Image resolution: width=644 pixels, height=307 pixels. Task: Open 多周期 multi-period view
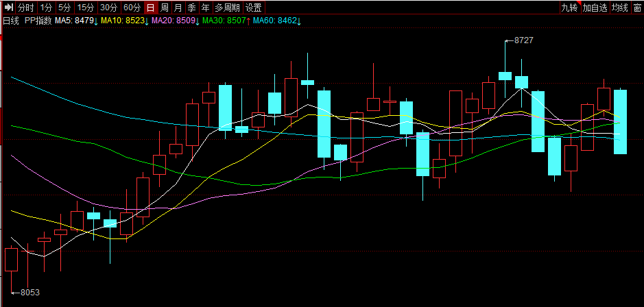tap(228, 7)
